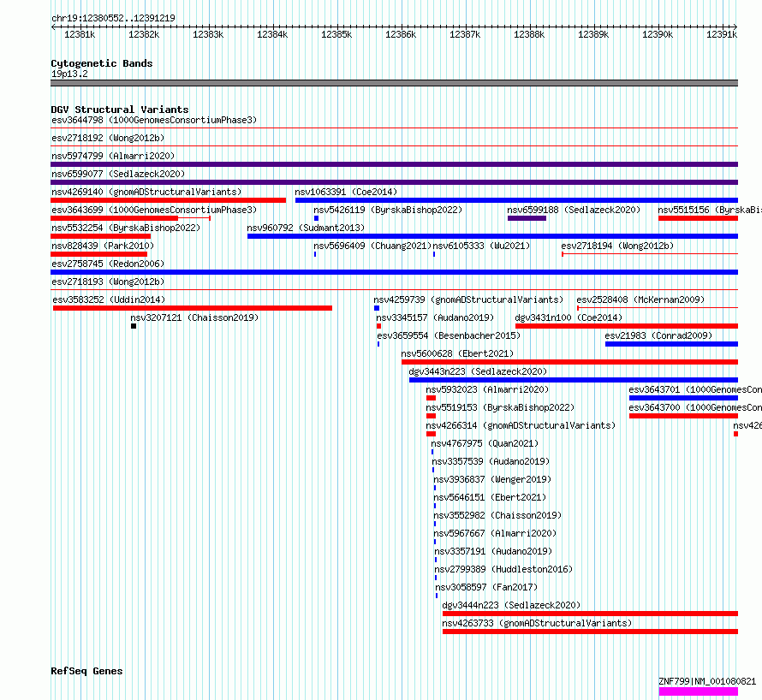Click the ZNF799 magenta gene bar
This screenshot has height=700, width=762.
click(699, 691)
